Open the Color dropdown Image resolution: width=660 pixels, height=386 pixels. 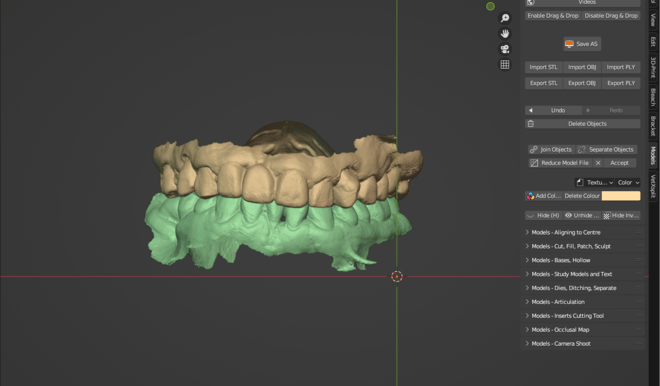coord(628,182)
